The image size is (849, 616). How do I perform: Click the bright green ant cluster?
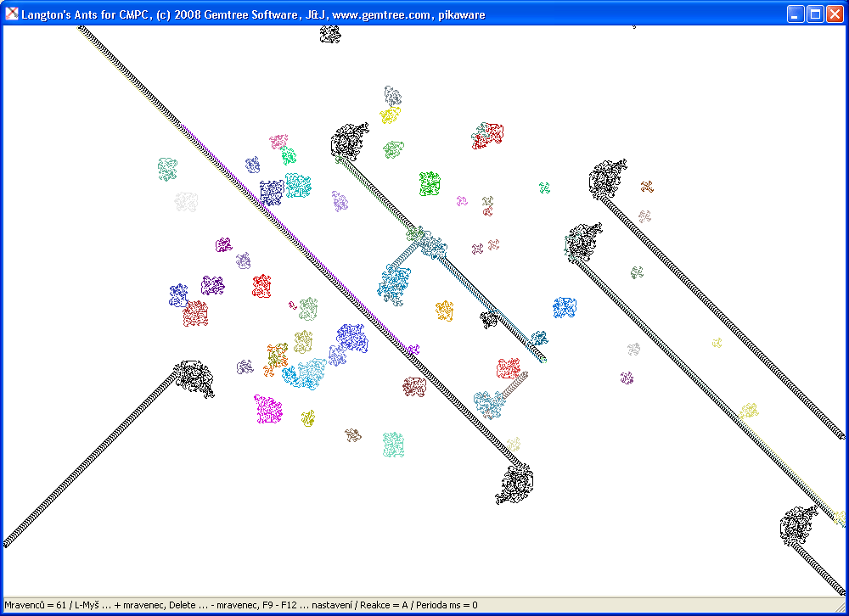[x=430, y=183]
